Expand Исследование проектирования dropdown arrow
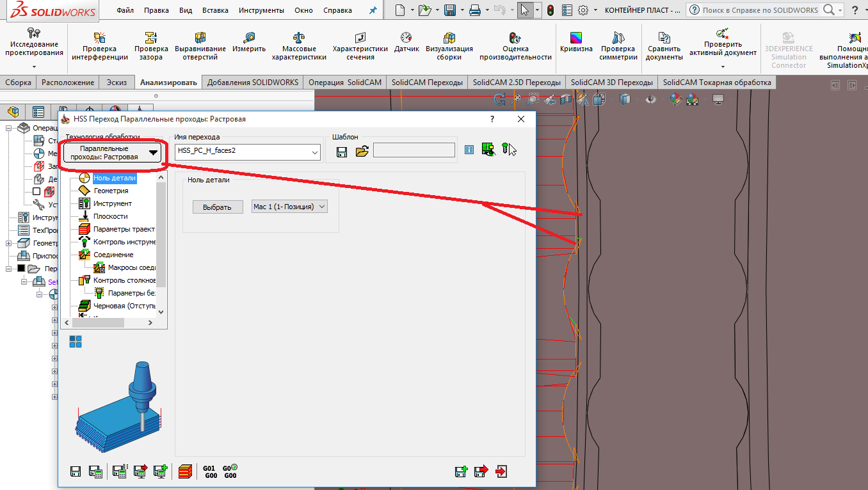 tap(34, 67)
